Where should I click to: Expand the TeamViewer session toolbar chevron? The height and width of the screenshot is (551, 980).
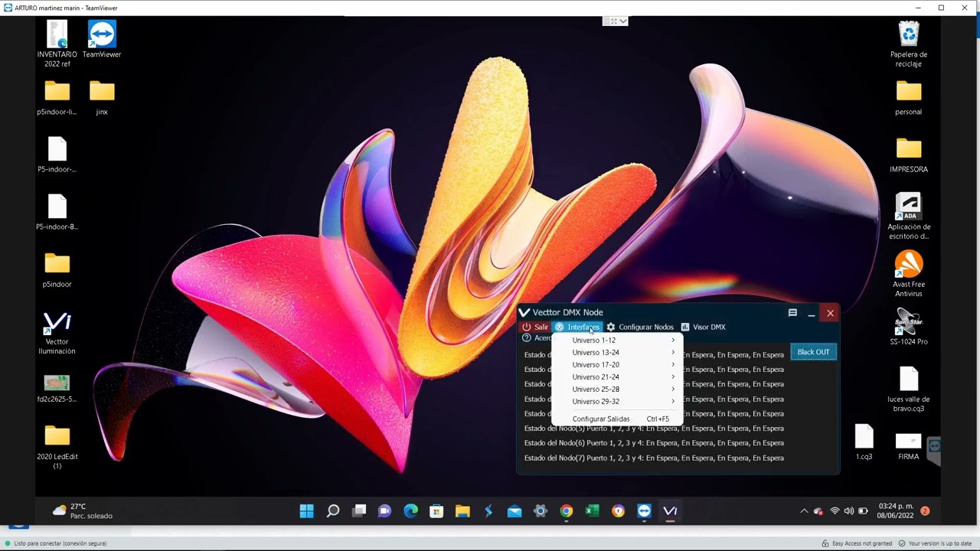[x=623, y=21]
